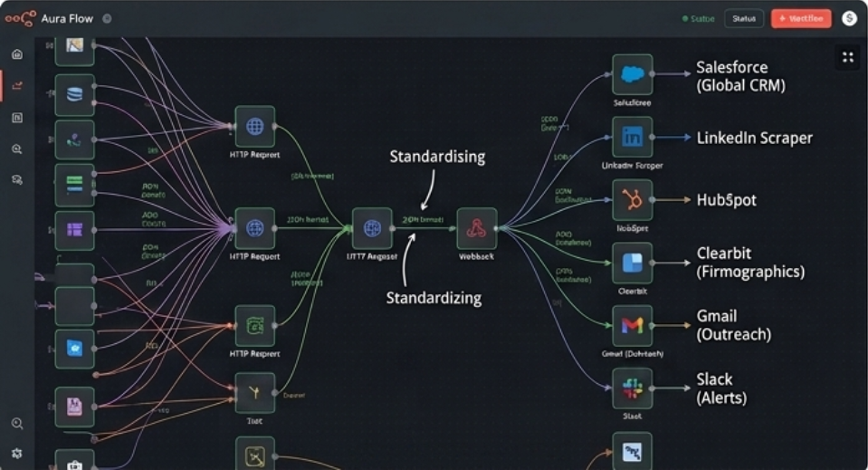868x470 pixels.
Task: Select the pink document source node
Action: click(x=75, y=407)
